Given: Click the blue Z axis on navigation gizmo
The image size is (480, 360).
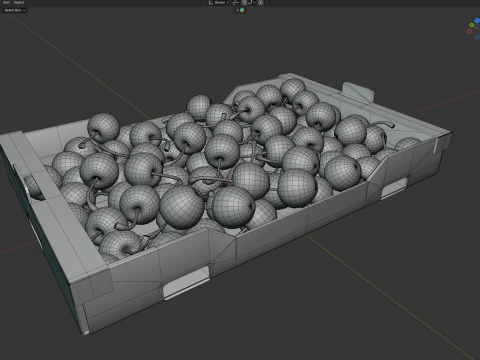Looking at the screenshot, I should [x=477, y=21].
